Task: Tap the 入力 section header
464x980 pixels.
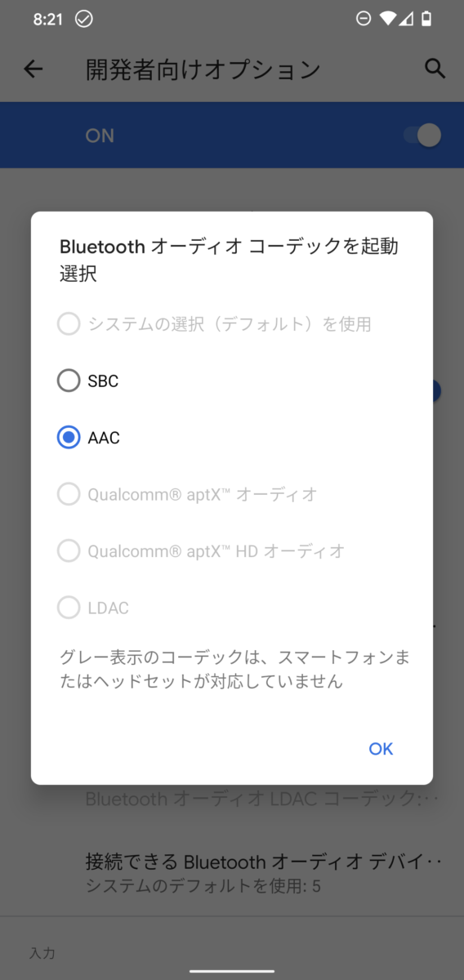Action: tap(42, 952)
